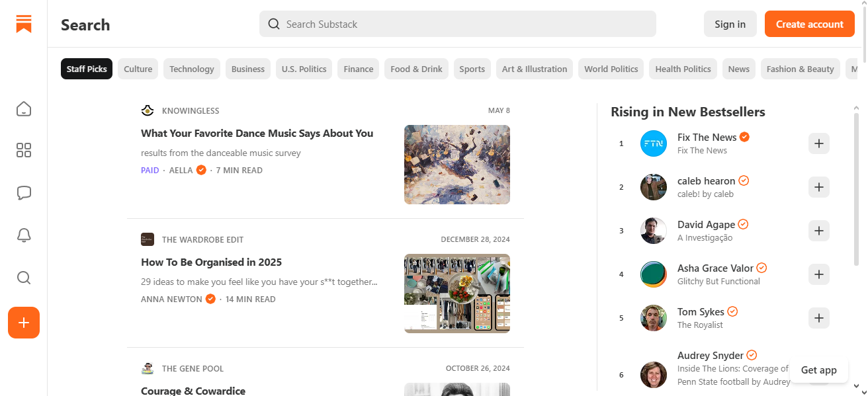Image resolution: width=868 pixels, height=396 pixels.
Task: Click The Wardrobe Edit publication avatar
Action: tap(148, 239)
